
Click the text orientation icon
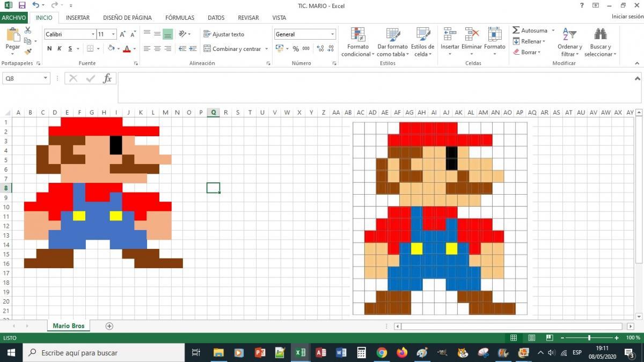point(182,34)
